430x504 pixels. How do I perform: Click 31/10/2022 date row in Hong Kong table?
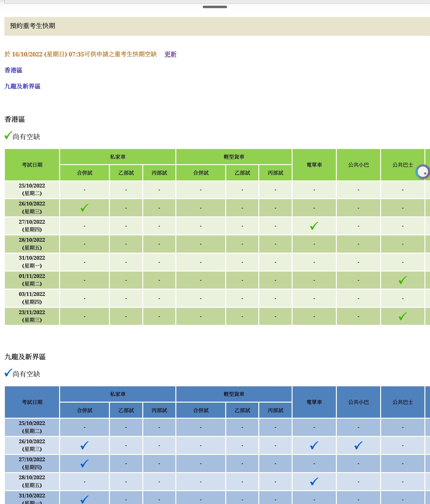[32, 262]
